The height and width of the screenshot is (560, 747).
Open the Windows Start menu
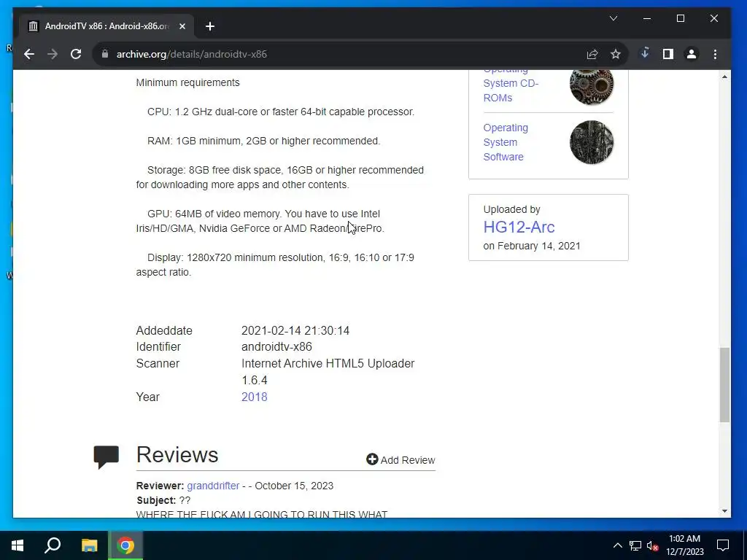click(18, 545)
